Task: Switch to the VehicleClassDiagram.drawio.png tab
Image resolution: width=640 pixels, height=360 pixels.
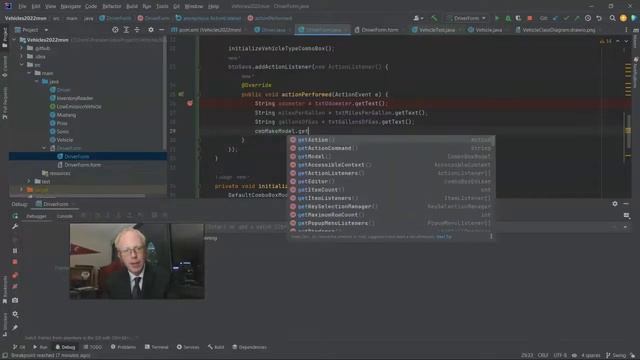Action: click(558, 30)
